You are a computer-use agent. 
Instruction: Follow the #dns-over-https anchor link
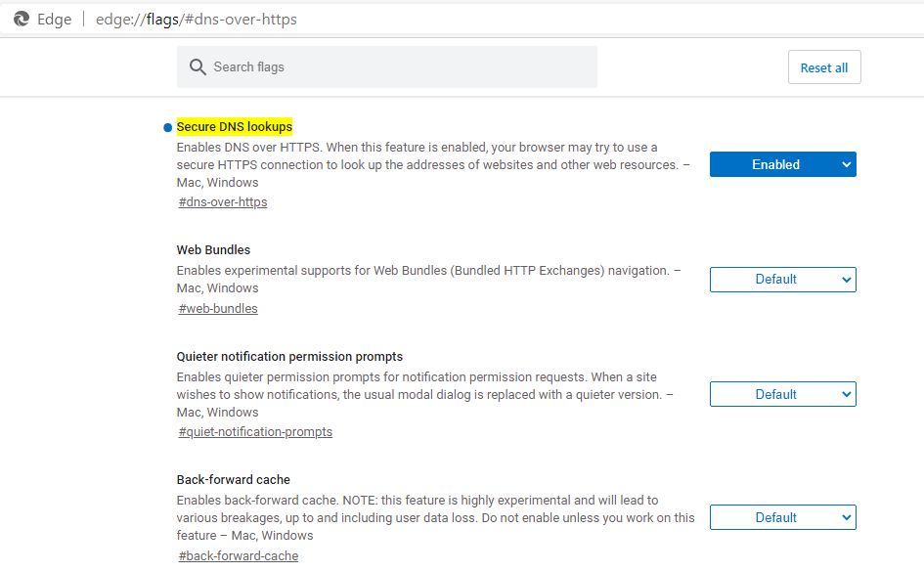pyautogui.click(x=223, y=202)
